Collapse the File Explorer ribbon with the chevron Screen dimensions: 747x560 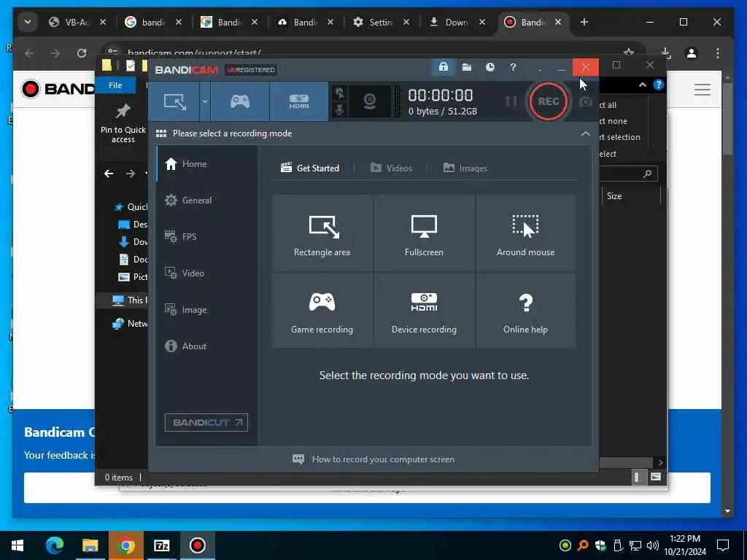tap(643, 85)
